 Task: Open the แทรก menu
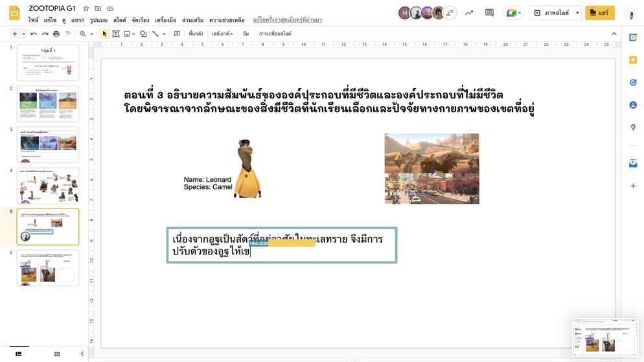point(78,19)
